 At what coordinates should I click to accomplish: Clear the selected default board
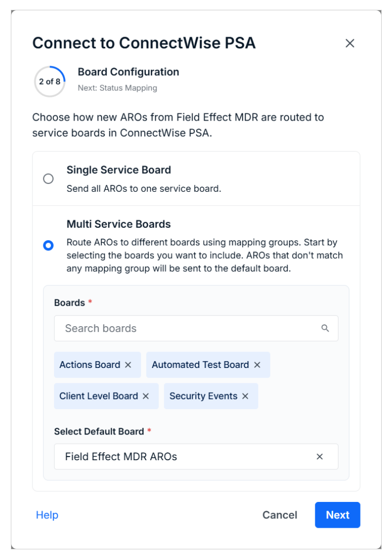point(319,457)
